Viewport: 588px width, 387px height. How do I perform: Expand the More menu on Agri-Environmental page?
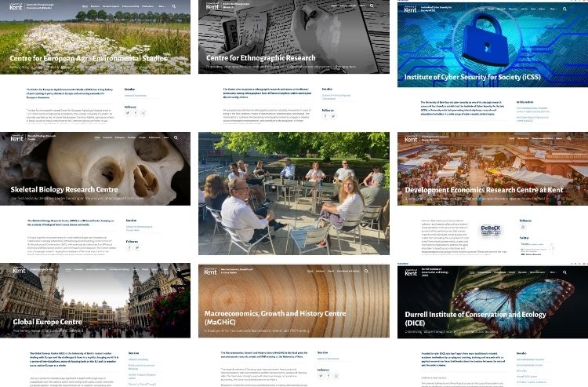[x=162, y=6]
